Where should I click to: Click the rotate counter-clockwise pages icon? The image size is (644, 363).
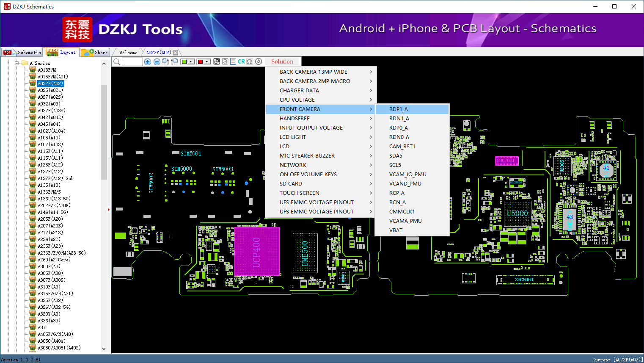point(174,62)
